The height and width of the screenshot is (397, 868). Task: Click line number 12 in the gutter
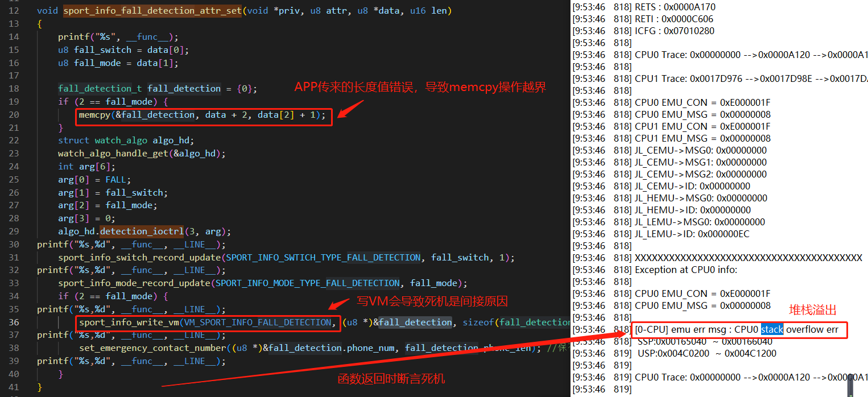click(14, 11)
